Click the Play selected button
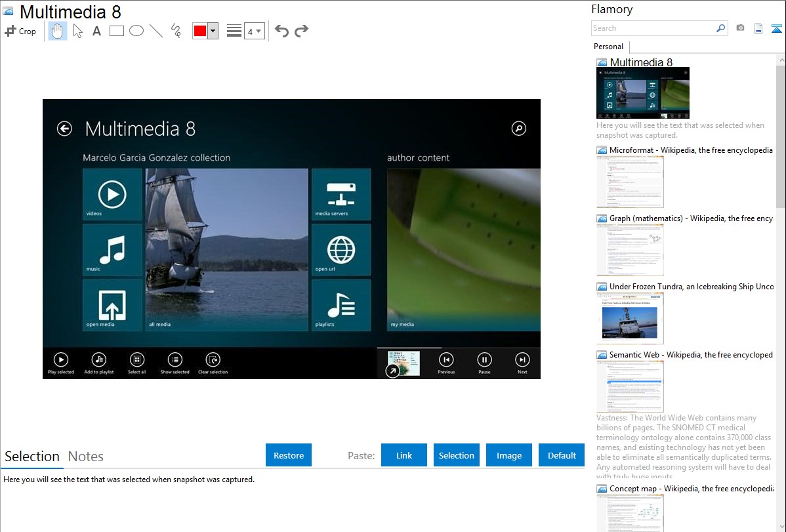This screenshot has width=786, height=532. coord(60,363)
